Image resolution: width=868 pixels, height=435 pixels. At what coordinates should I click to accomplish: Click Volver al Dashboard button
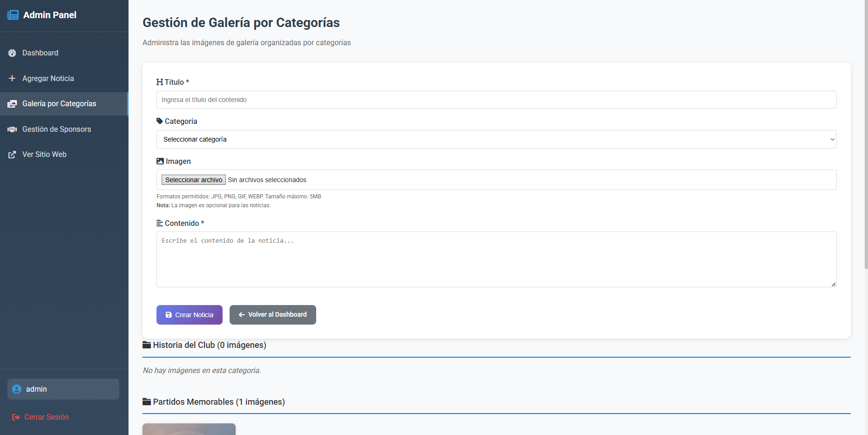pos(272,315)
